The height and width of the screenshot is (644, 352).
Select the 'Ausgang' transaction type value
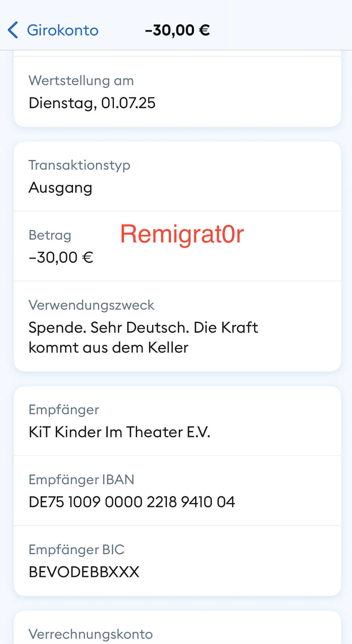[60, 188]
